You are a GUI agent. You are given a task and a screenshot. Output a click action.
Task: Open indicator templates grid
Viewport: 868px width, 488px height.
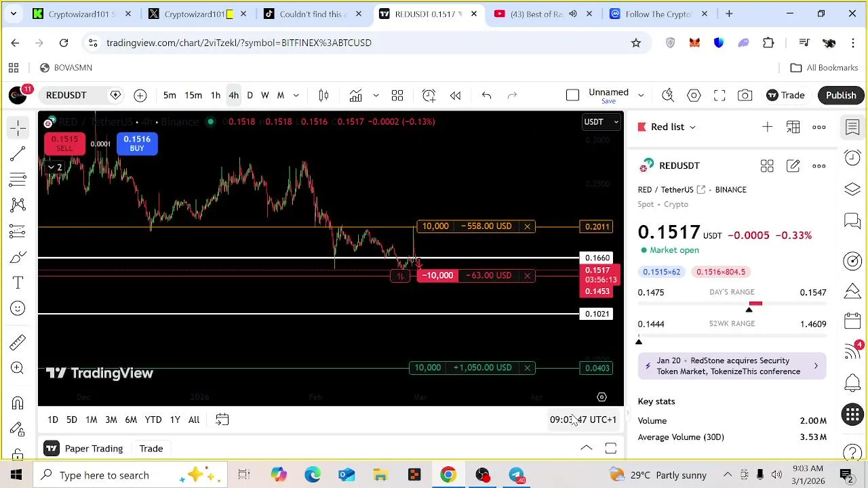(x=397, y=96)
